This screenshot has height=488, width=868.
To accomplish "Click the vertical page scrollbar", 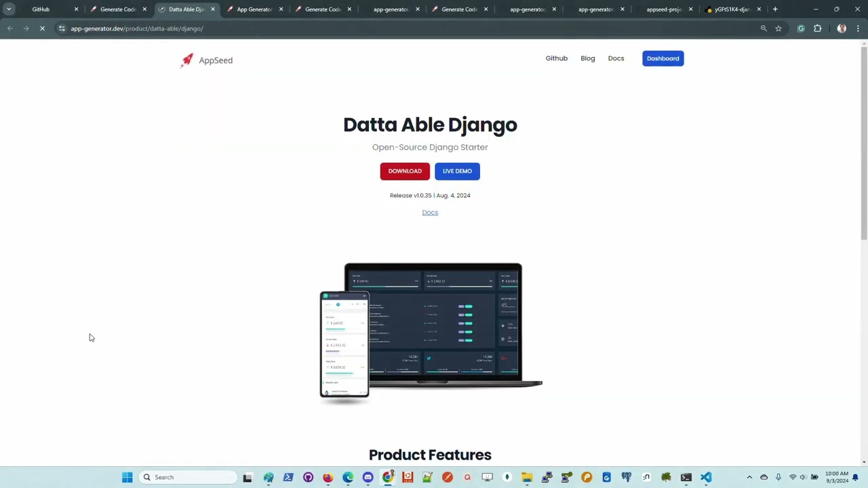I will point(863,143).
